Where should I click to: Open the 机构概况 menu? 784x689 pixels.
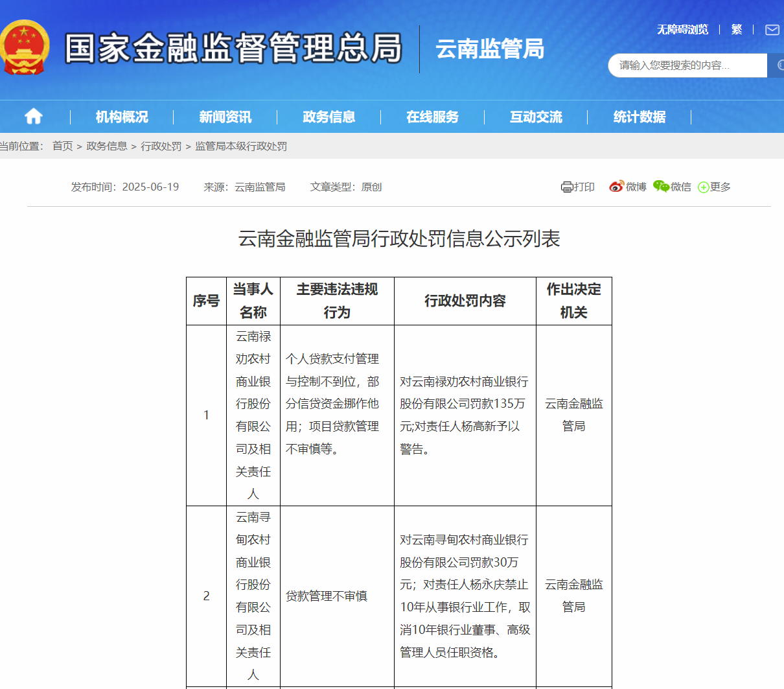(x=122, y=117)
